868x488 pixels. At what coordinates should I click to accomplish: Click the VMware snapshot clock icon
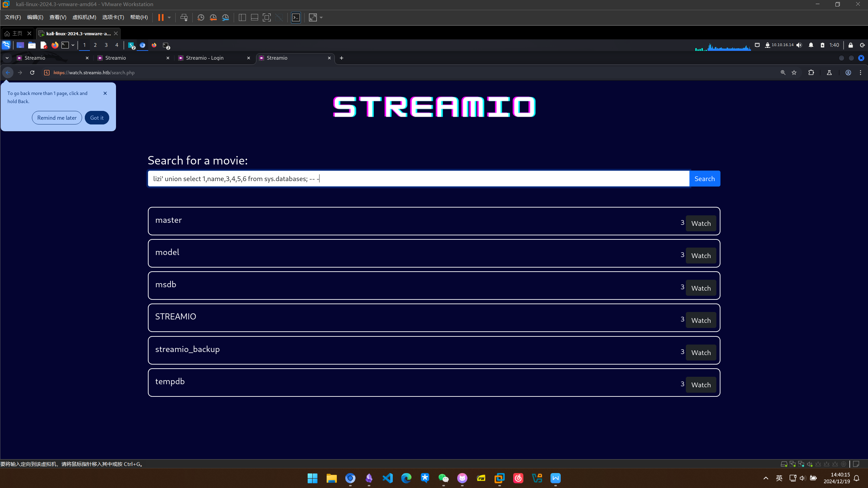(200, 18)
